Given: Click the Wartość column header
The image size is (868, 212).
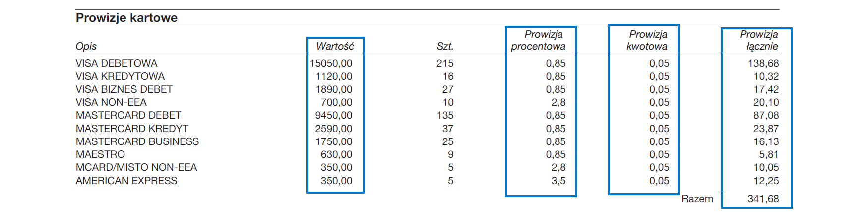Looking at the screenshot, I should tap(335, 46).
